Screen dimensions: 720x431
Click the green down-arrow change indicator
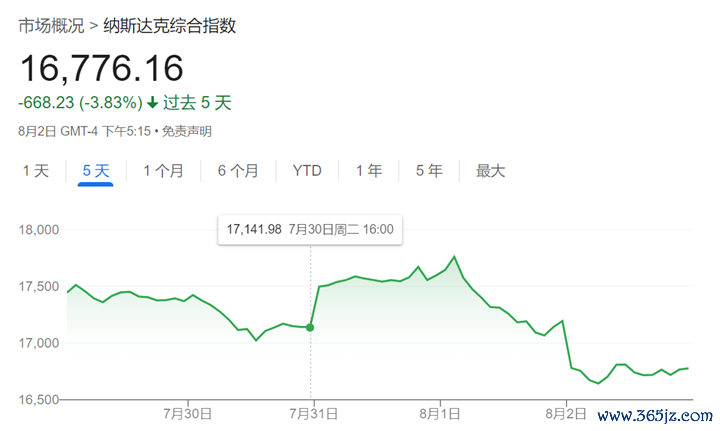point(152,103)
